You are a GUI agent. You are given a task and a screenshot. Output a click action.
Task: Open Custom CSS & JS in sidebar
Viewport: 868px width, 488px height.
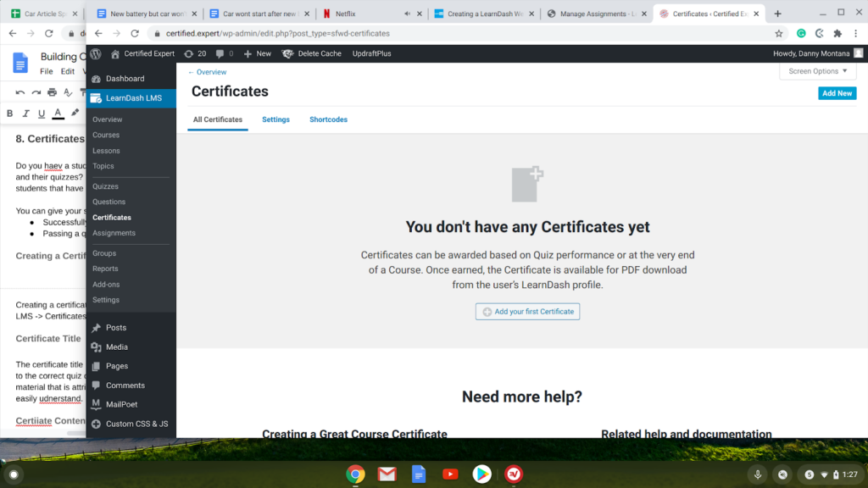[x=131, y=424]
